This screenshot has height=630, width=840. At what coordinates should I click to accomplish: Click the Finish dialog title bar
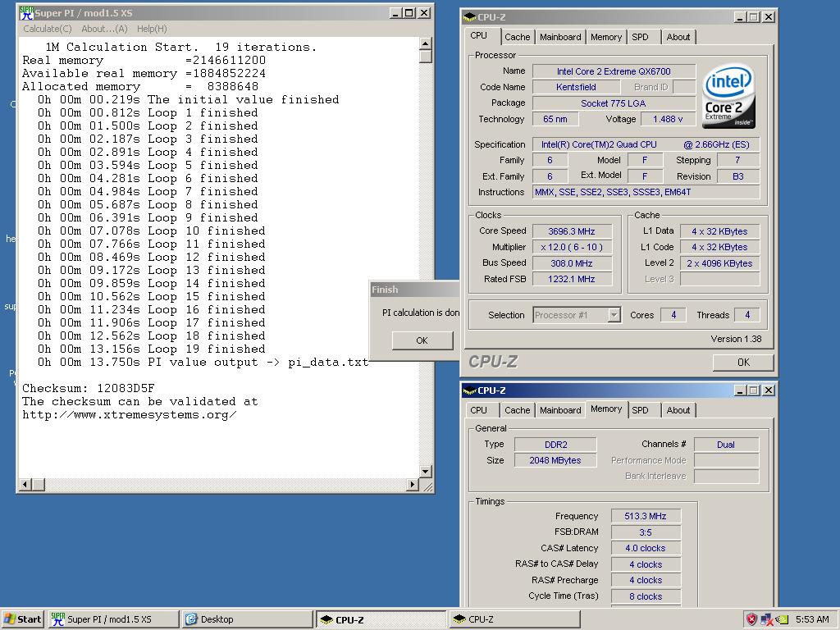(414, 290)
